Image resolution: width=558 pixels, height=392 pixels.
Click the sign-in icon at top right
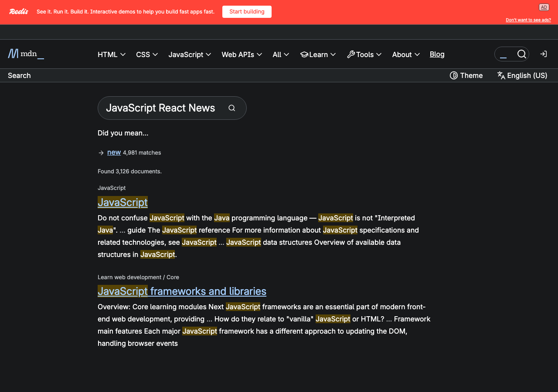click(543, 54)
